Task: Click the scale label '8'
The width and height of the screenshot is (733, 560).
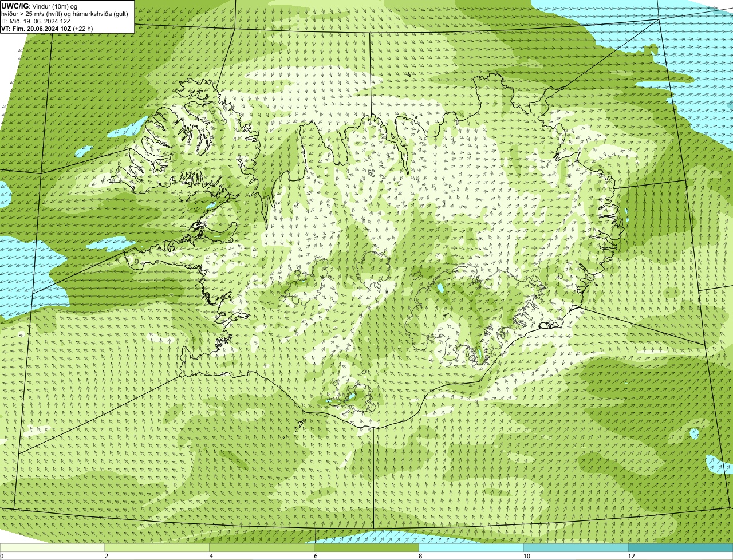Action: coord(420,556)
